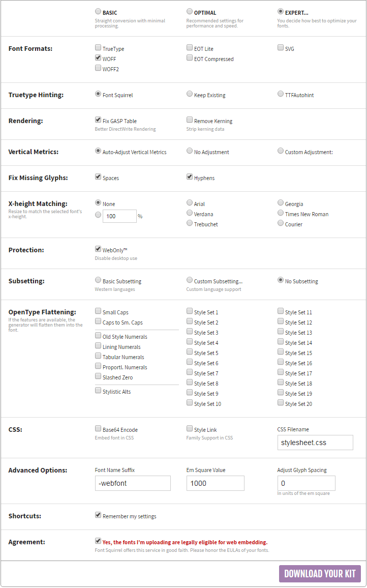Viewport: 367px width, 588px height.
Task: Enable SVG font format
Action: point(281,48)
